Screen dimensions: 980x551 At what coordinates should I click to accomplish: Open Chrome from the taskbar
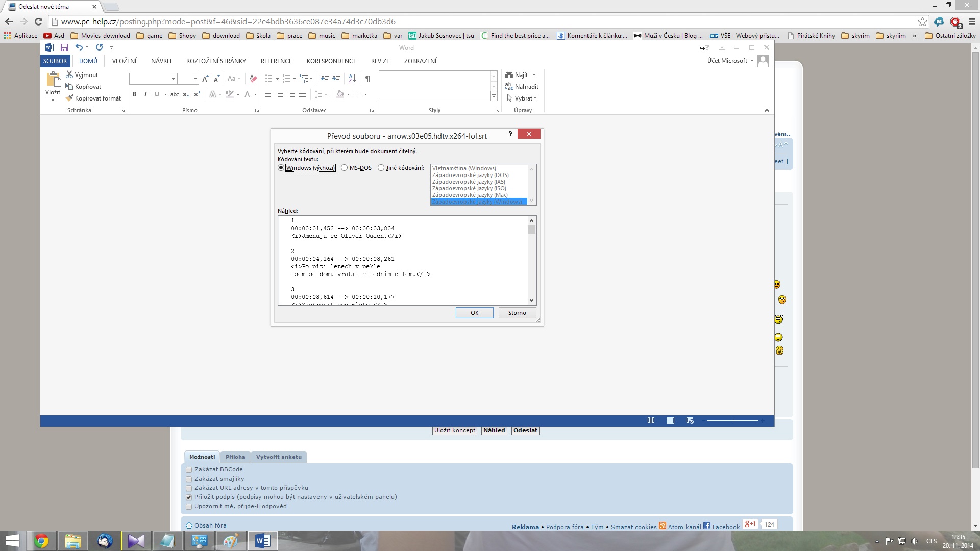click(41, 541)
